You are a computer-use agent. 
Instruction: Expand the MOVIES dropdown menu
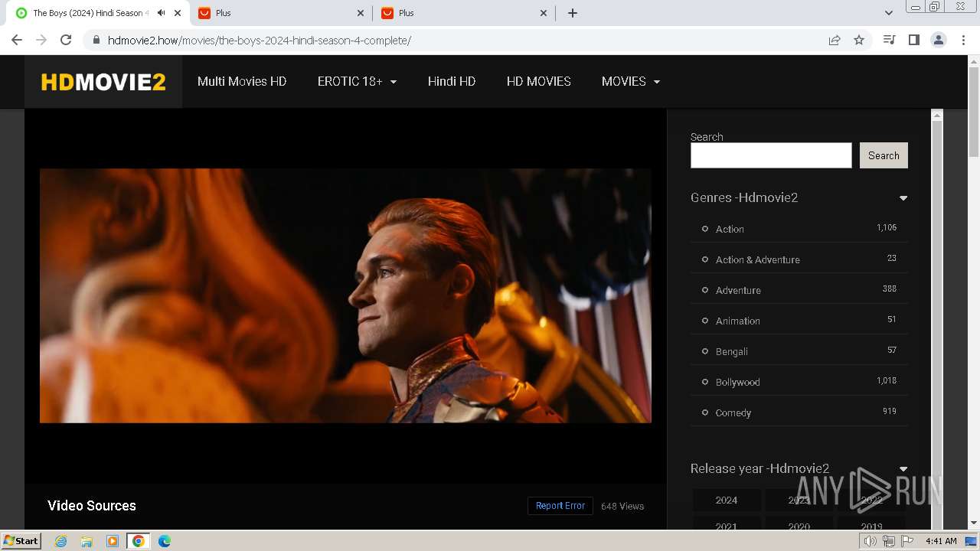(631, 81)
